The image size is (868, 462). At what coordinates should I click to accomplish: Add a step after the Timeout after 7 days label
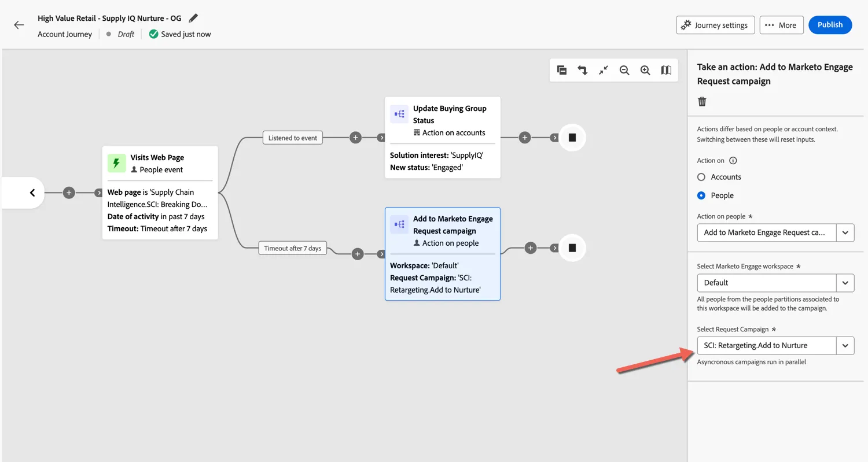358,254
